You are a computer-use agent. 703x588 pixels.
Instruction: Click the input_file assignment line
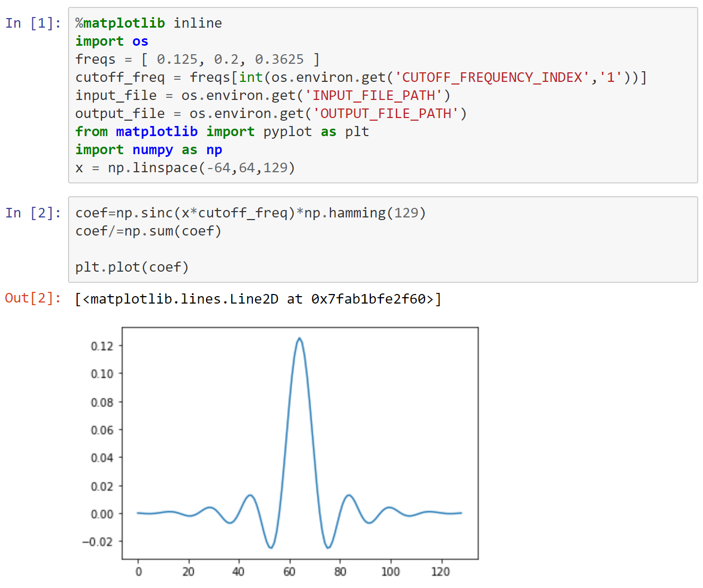[x=263, y=96]
